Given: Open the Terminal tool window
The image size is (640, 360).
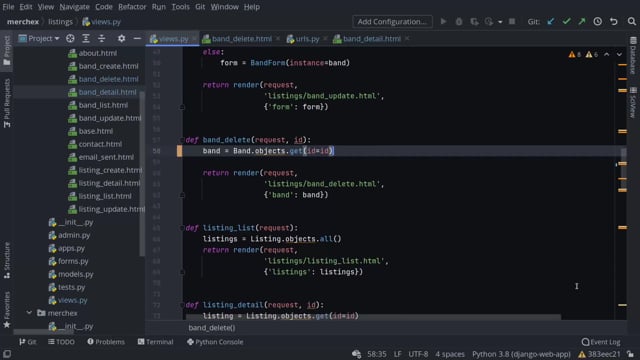Looking at the screenshot, I should pos(156,342).
